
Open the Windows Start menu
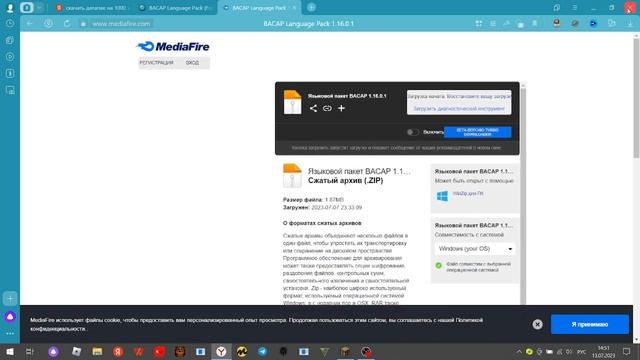(x=10, y=351)
